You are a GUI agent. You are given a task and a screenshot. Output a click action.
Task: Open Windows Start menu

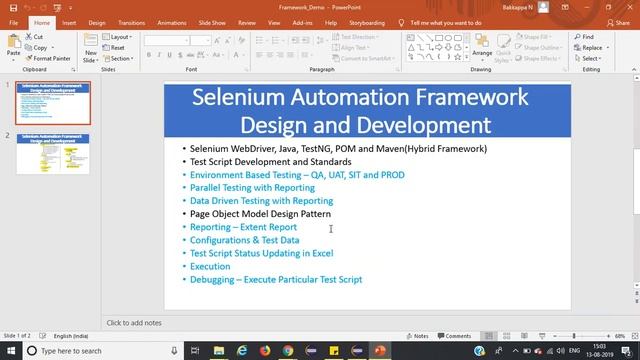tap(11, 351)
